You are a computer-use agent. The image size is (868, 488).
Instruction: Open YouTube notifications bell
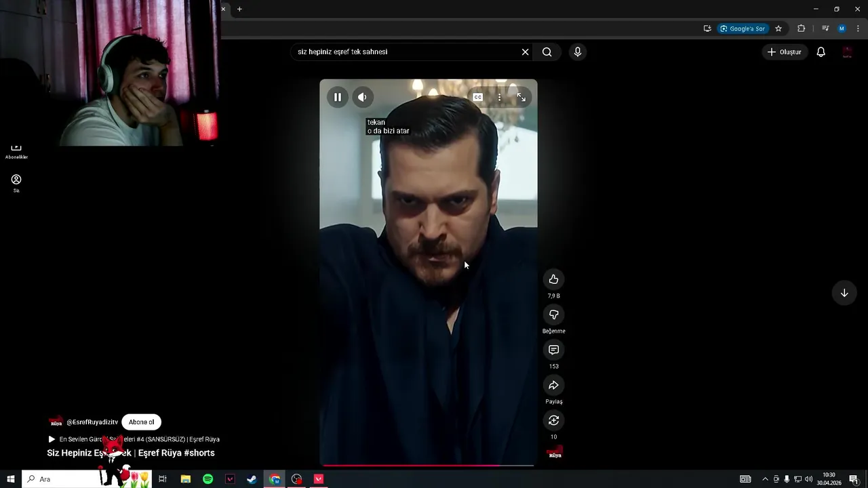coord(821,52)
